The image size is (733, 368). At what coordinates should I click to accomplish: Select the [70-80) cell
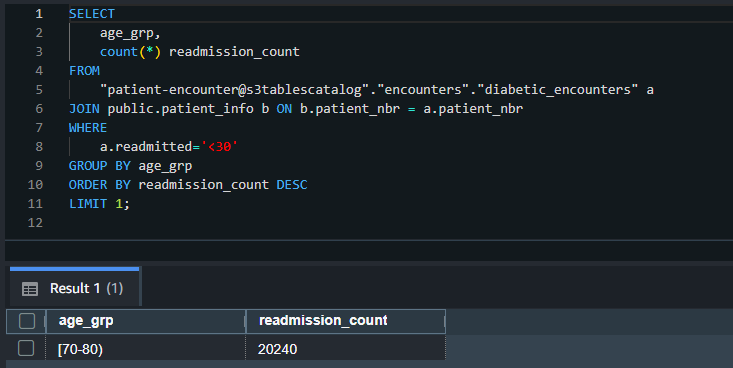145,349
